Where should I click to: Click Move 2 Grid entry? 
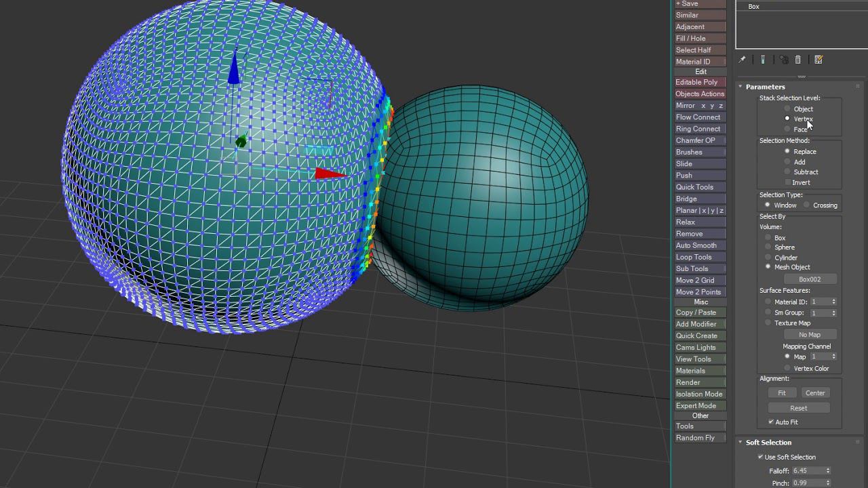coord(700,281)
